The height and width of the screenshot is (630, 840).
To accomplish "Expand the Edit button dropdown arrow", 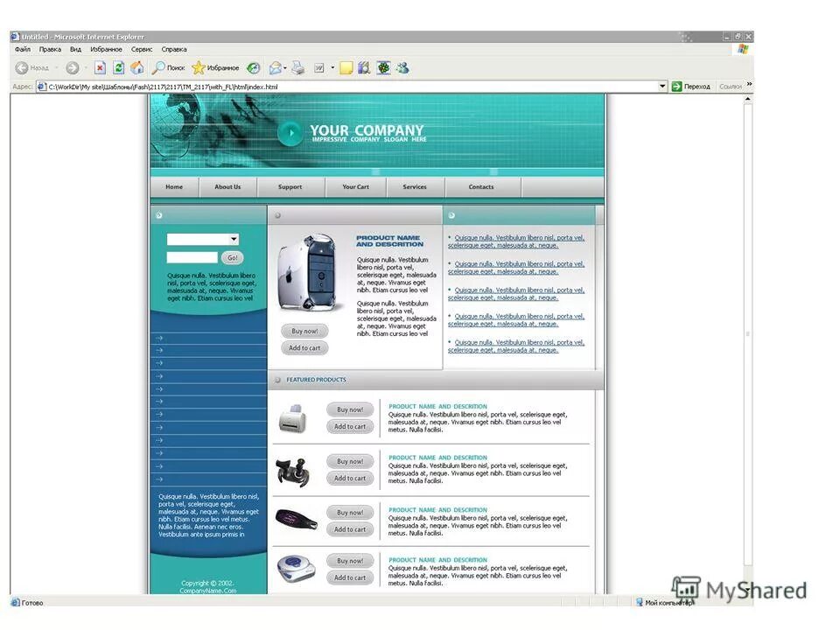I will coord(332,68).
